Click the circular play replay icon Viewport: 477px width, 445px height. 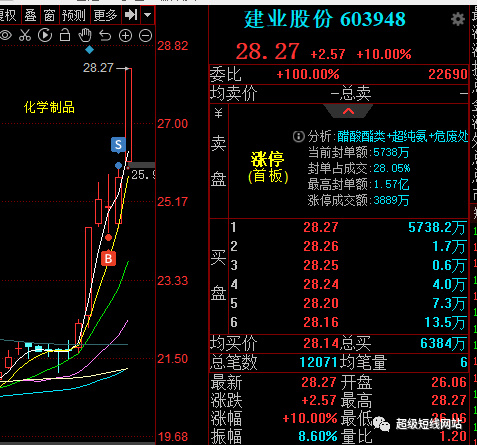click(45, 35)
